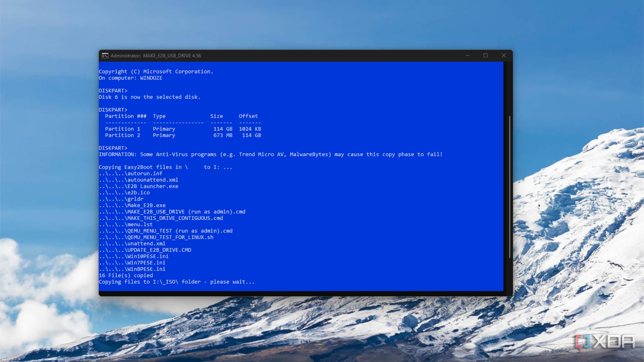Close the MAKE_E2B_USB_DRIVE console window
Image resolution: width=644 pixels, height=362 pixels.
(504, 56)
